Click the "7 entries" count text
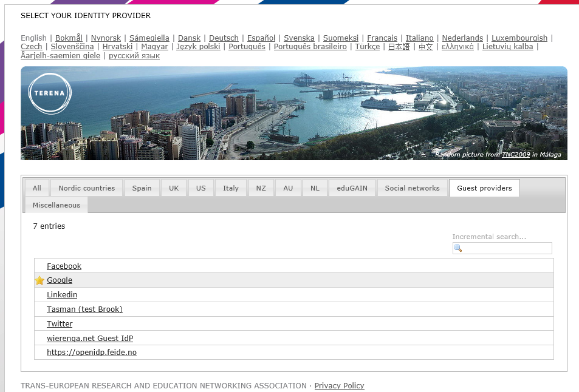Screen dimensions: 579x392 click(49, 226)
